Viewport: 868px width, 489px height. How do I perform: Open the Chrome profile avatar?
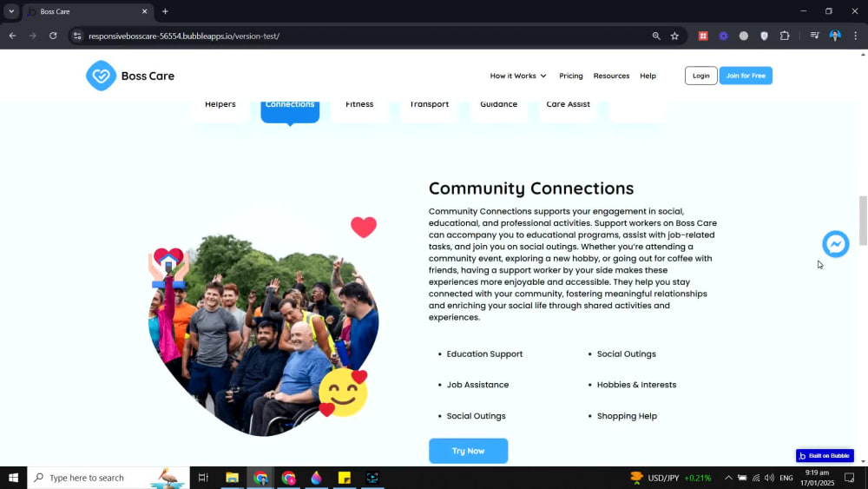point(835,36)
